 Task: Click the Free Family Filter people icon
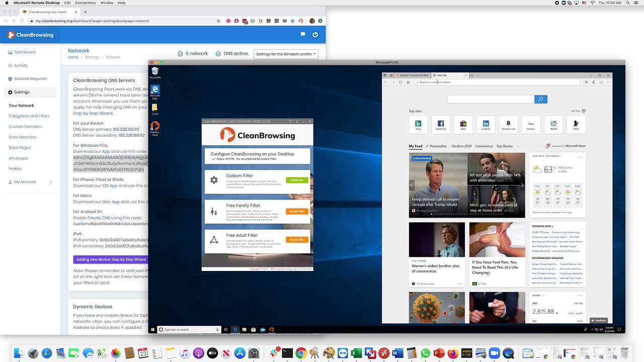point(214,211)
